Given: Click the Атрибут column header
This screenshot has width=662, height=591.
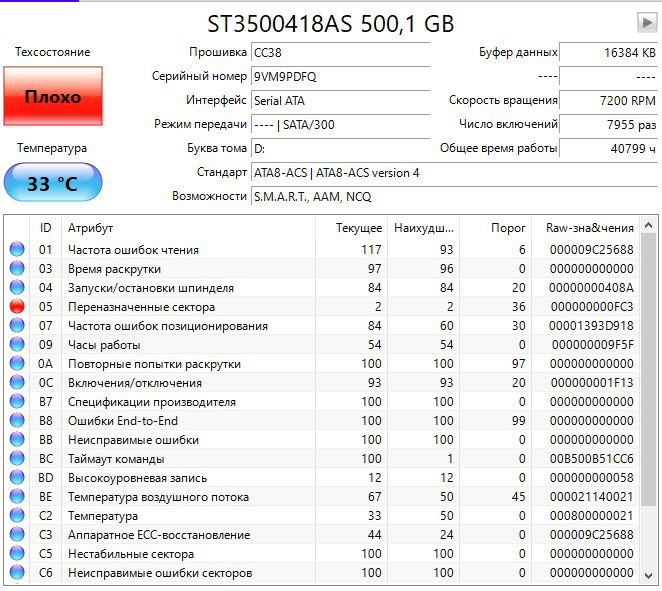Looking at the screenshot, I should pyautogui.click(x=188, y=228).
